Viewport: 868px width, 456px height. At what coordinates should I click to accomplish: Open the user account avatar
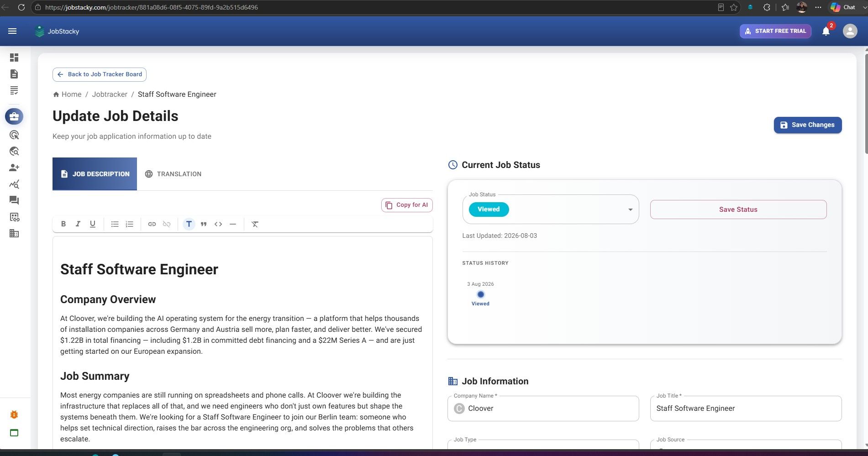pyautogui.click(x=850, y=31)
